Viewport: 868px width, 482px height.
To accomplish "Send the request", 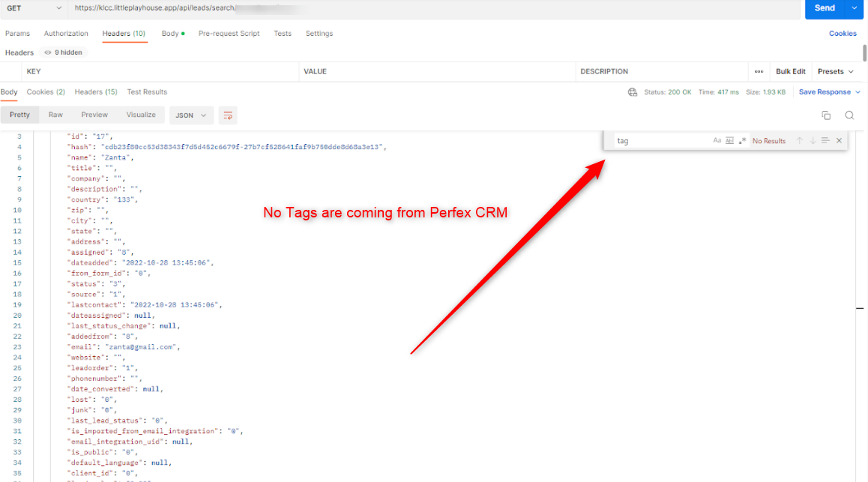I will pyautogui.click(x=825, y=8).
